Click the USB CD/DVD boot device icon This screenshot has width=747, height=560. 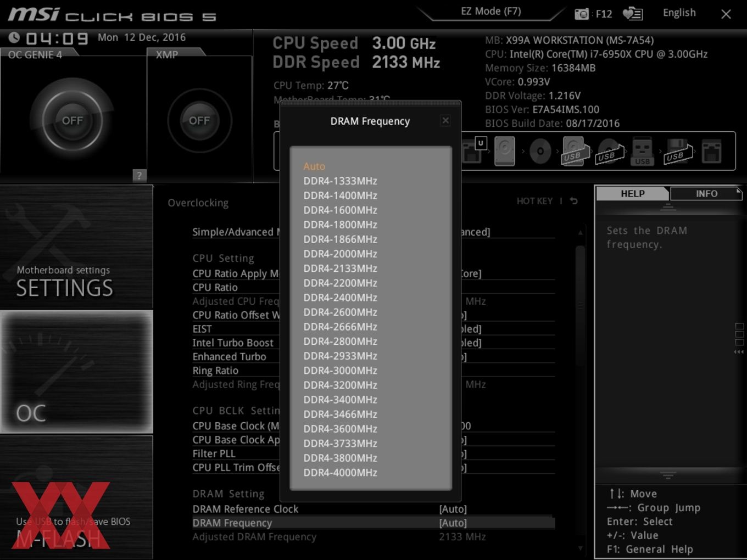pyautogui.click(x=610, y=152)
